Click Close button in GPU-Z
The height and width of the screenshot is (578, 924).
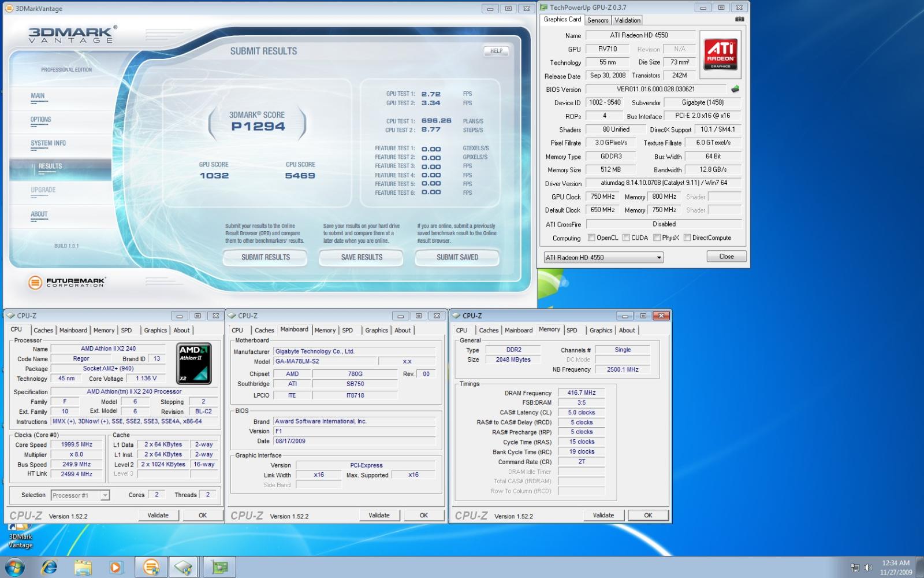(x=726, y=257)
